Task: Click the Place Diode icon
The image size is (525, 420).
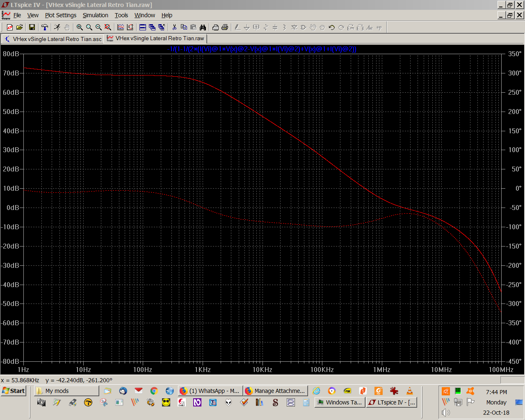Action: point(294,27)
